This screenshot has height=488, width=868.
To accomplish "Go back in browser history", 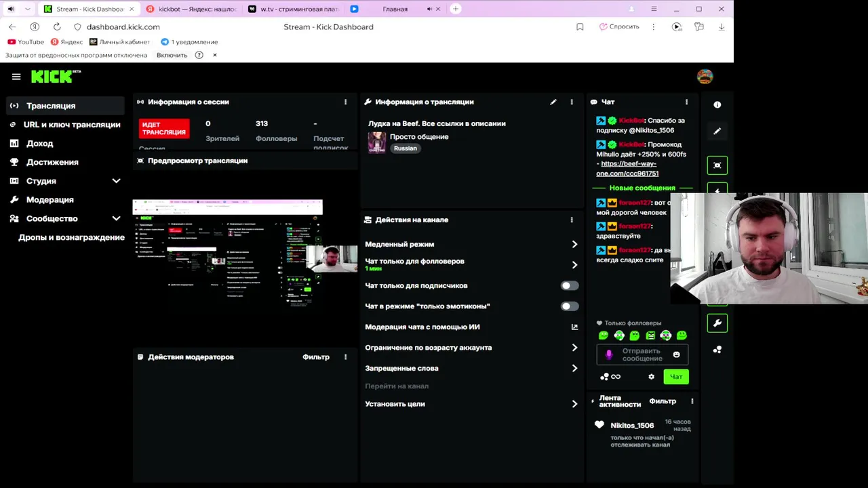I will [x=12, y=26].
